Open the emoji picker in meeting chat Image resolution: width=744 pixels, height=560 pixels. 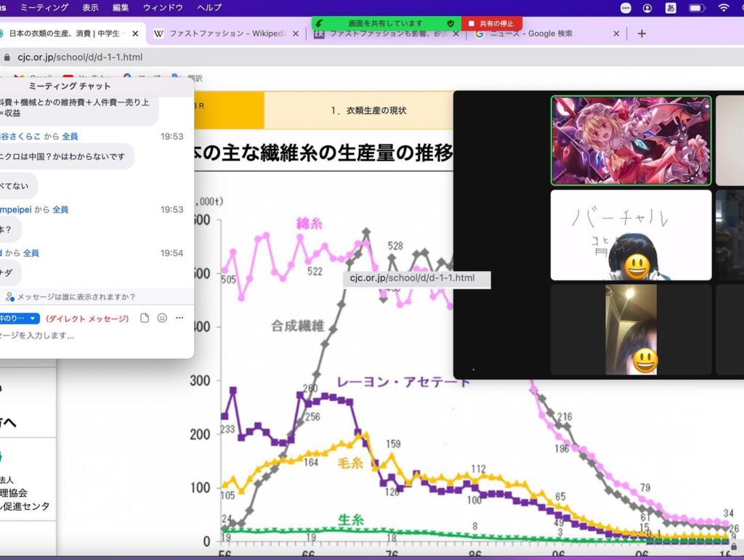point(162,318)
